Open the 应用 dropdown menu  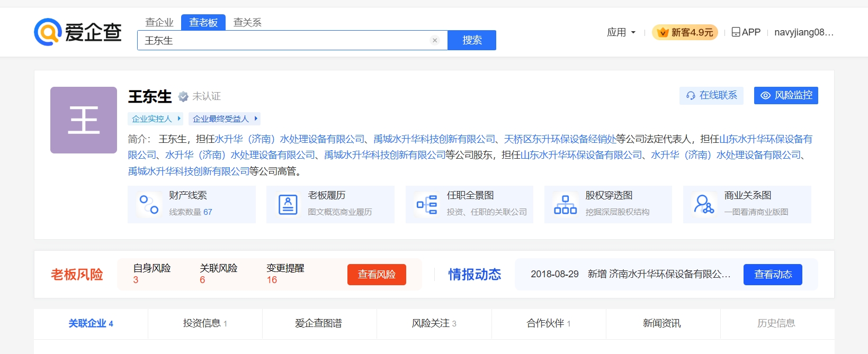point(621,32)
